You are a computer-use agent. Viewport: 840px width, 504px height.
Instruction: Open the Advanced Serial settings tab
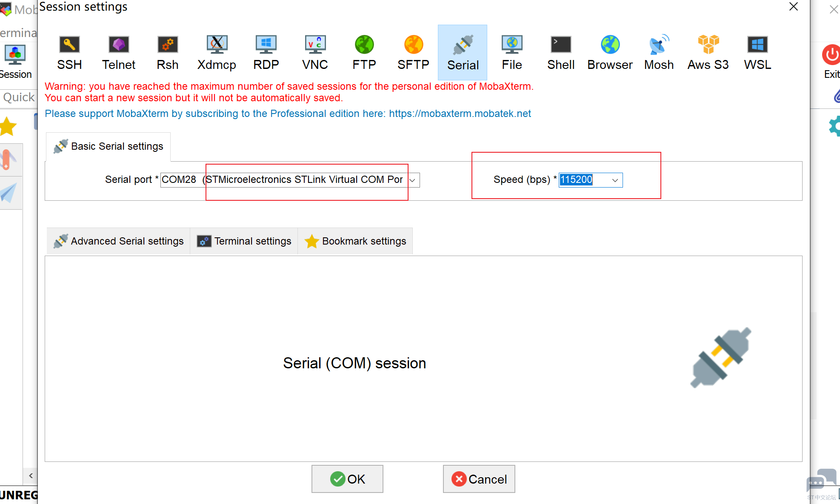[x=119, y=241]
